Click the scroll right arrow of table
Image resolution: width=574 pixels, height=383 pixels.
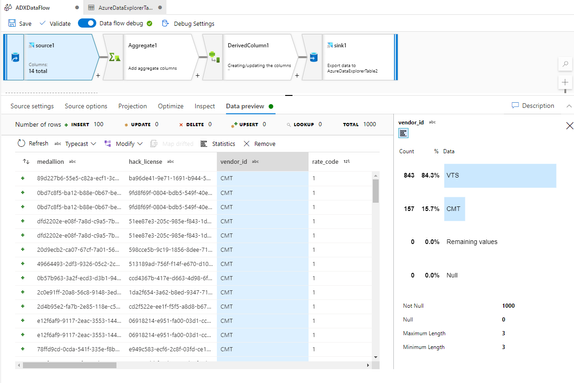tap(368, 365)
